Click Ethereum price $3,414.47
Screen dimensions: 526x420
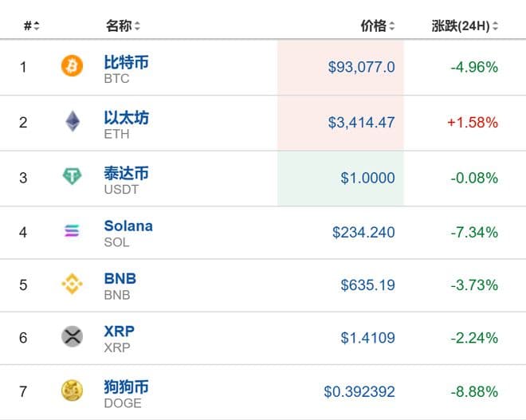coord(361,122)
